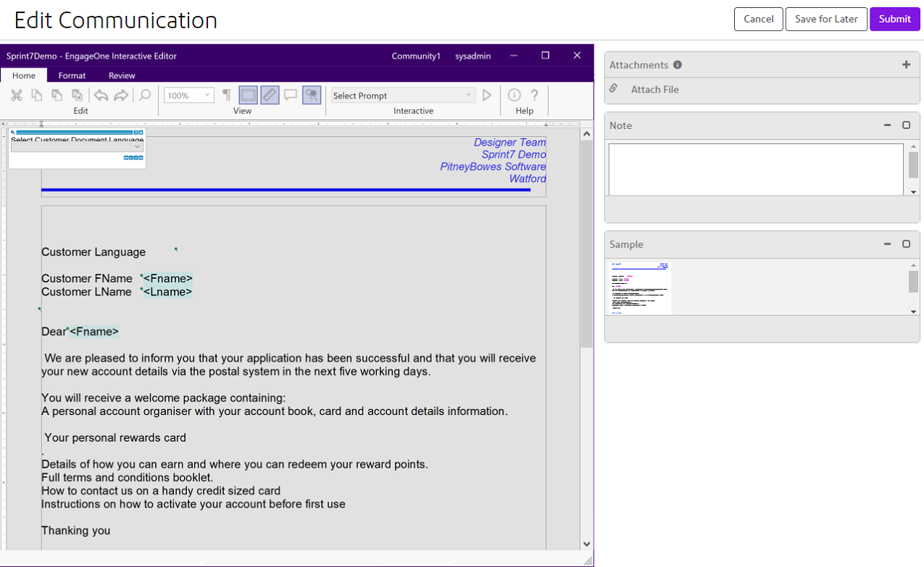Open the Help question mark icon
Viewport: 924px width, 567px height.
point(535,95)
